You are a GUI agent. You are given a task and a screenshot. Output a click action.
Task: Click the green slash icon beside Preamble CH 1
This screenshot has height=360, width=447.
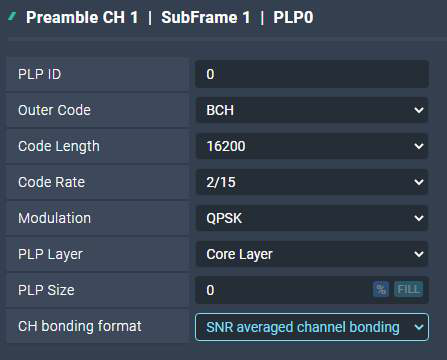tap(12, 16)
